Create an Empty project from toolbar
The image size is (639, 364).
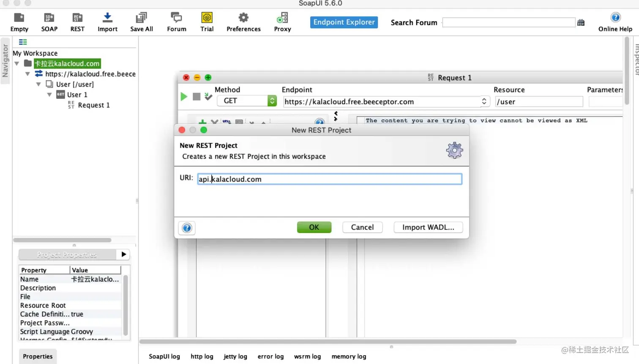tap(19, 22)
